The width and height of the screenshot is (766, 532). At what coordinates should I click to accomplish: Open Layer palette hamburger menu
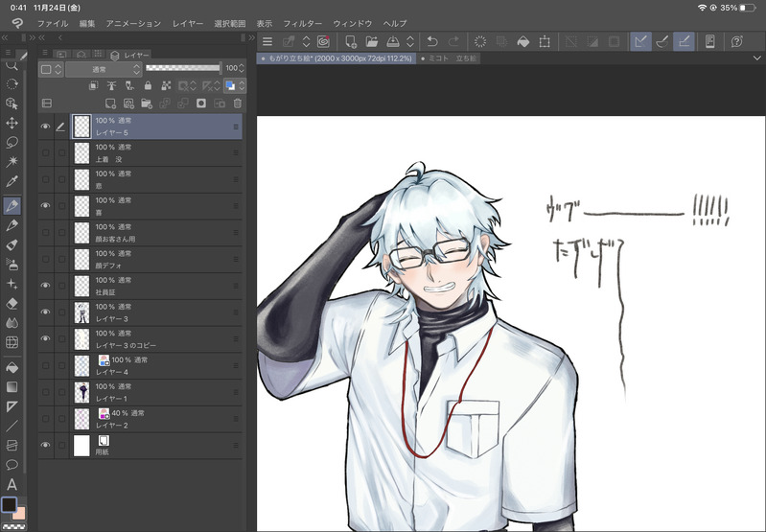(44, 53)
